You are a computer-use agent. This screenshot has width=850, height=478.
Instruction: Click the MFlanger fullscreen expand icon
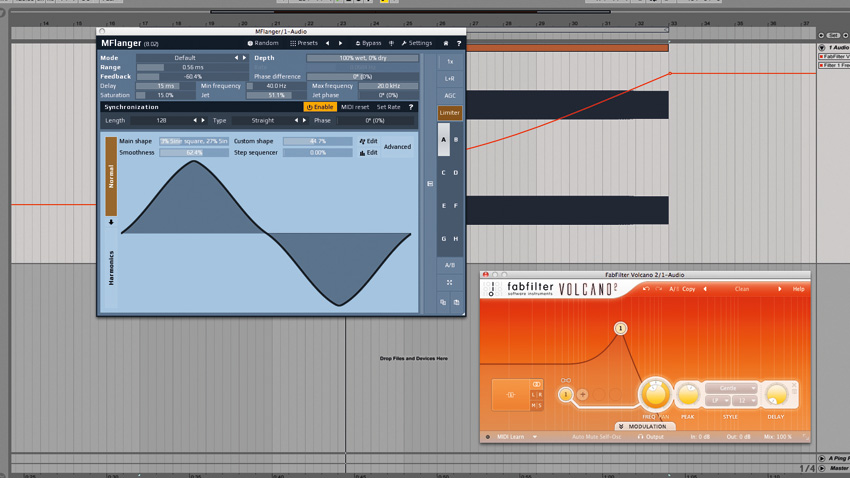449,282
